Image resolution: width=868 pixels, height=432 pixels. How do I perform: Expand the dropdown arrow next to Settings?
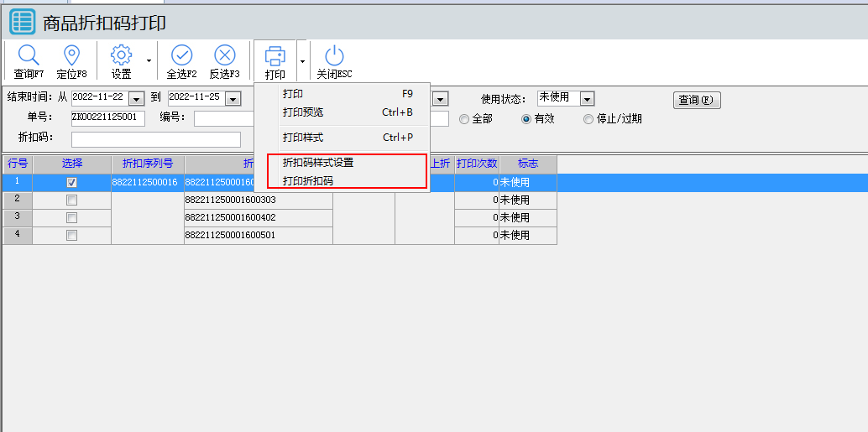(149, 60)
